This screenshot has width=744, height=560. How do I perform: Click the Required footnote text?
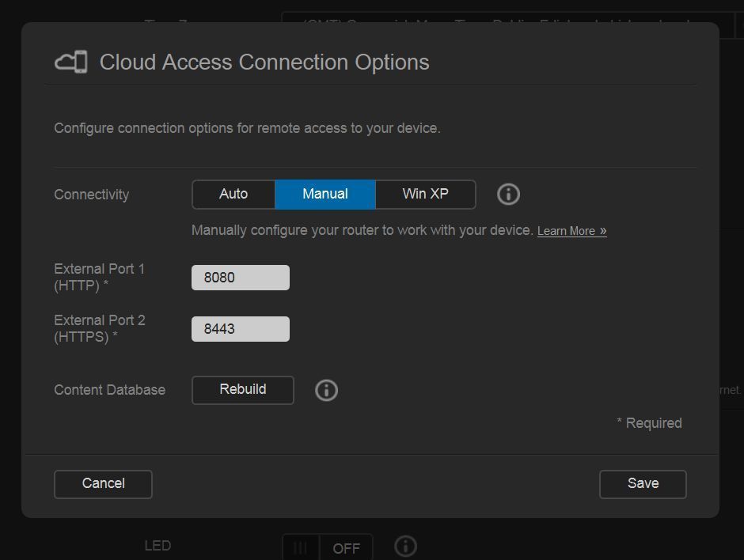(649, 423)
